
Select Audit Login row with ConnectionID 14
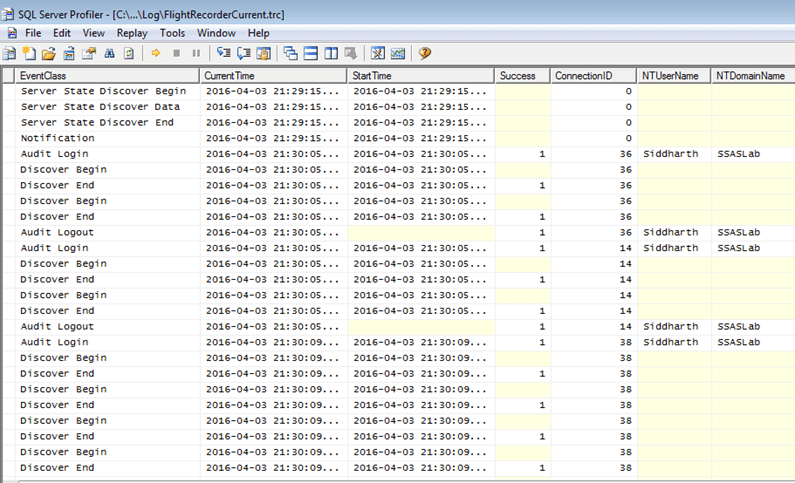click(x=399, y=248)
